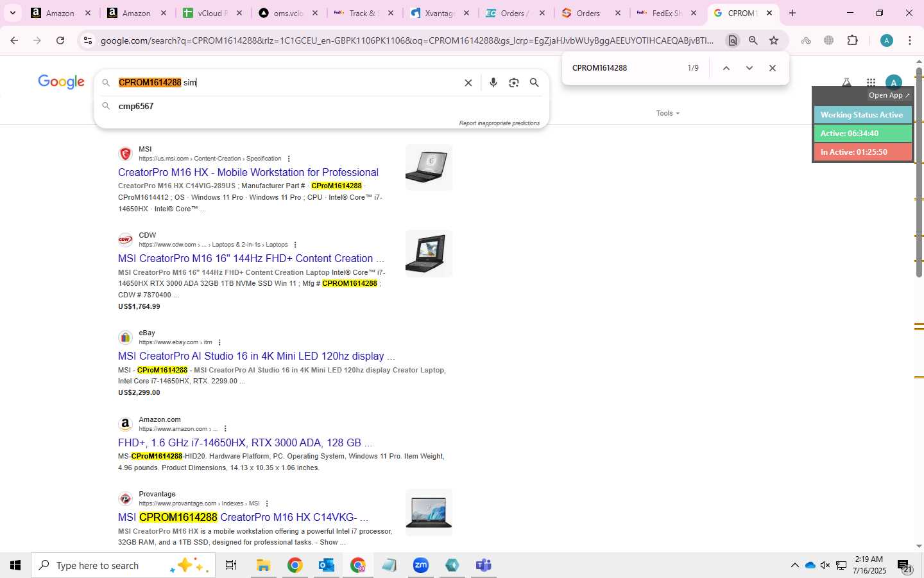Click the page vertical scrollbar thumb

[919, 172]
